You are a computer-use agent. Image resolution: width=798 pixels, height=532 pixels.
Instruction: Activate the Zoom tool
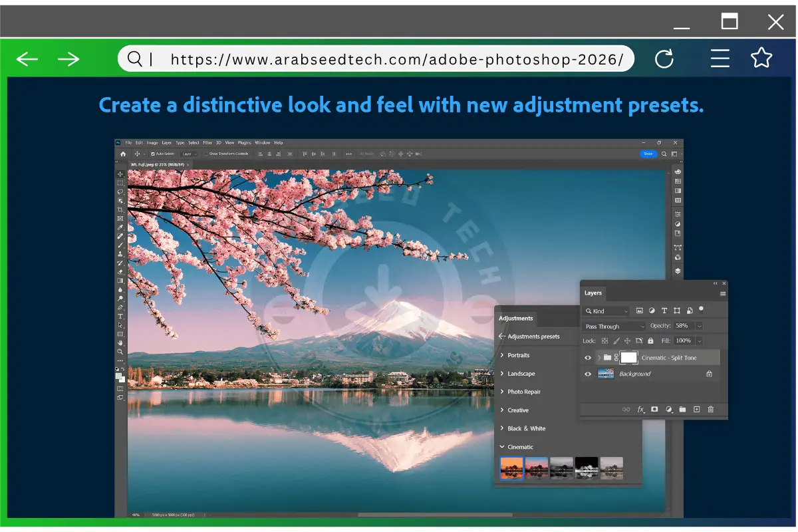[x=120, y=351]
